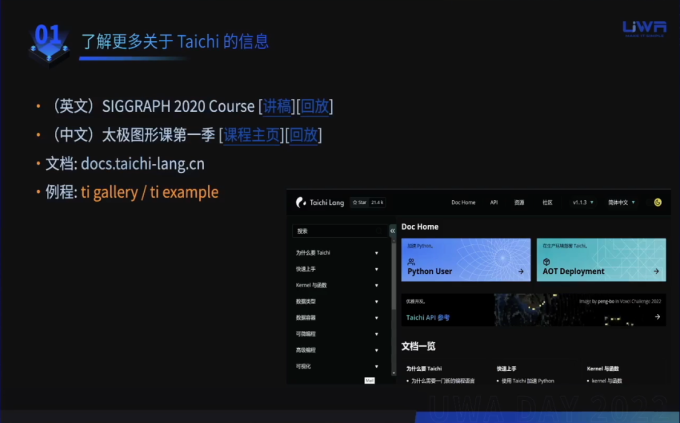Open the API nav item

coord(494,203)
